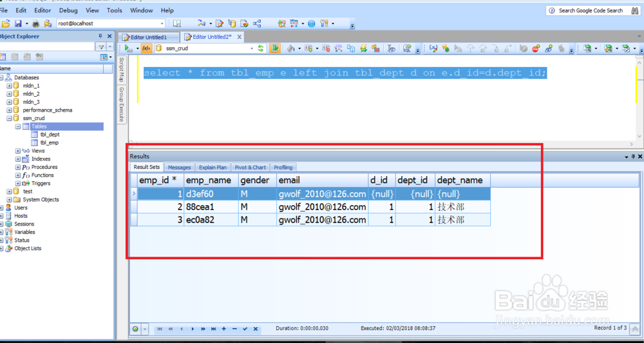Open the Debug menu
644x343 pixels.
[68, 10]
